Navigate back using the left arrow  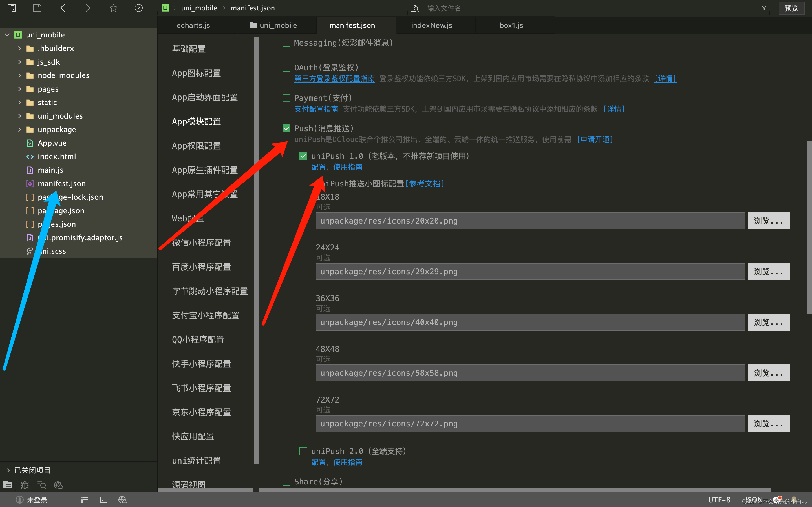coord(62,8)
